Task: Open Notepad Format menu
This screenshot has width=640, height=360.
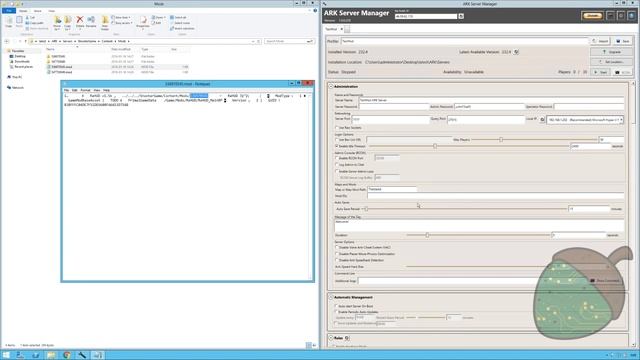Action: coord(85,90)
